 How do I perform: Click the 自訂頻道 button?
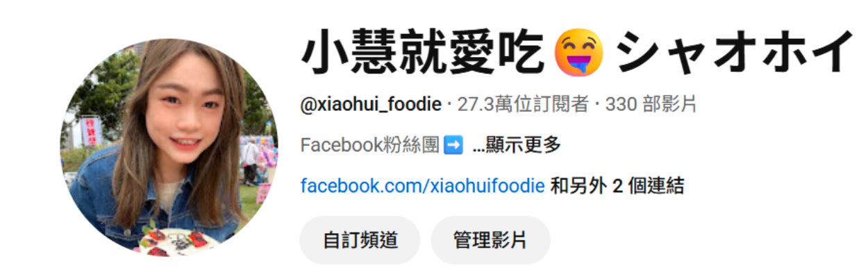click(360, 240)
